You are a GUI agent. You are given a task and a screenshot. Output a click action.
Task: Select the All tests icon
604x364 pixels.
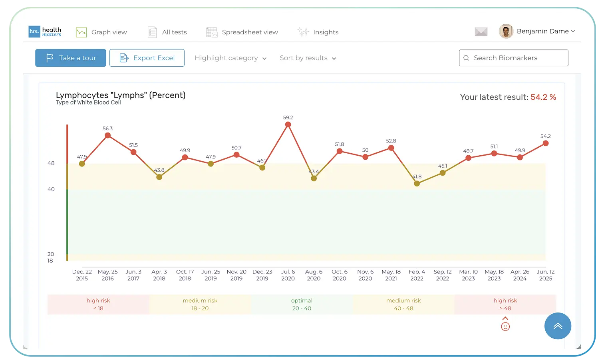tap(152, 32)
